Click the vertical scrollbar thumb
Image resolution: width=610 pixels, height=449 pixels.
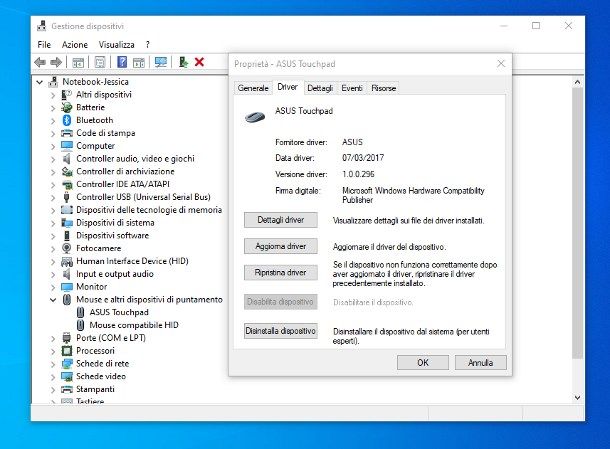click(577, 223)
